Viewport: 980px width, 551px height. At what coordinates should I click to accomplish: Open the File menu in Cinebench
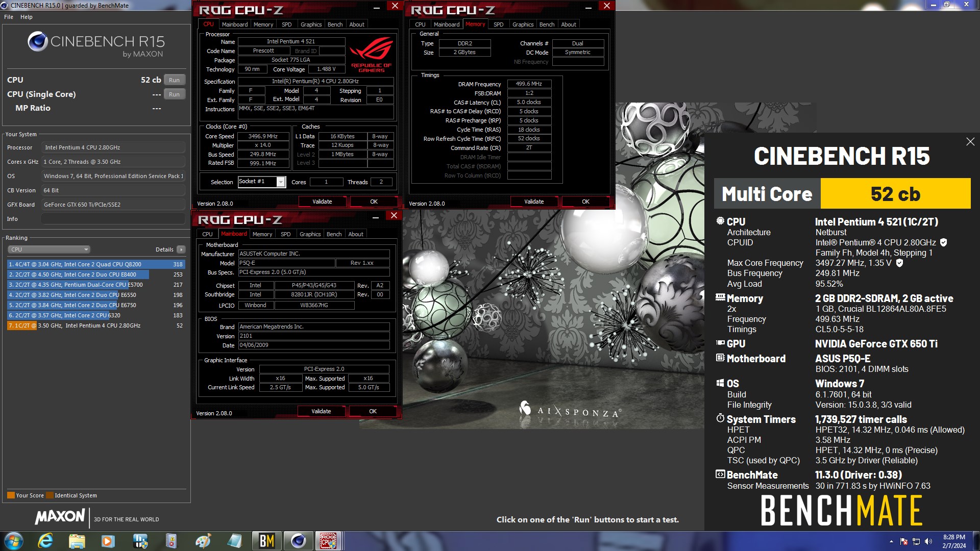coord(9,17)
